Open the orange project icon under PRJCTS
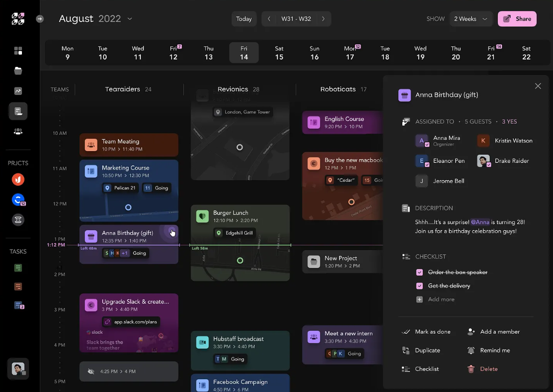Viewport: 553px width, 392px height. [18, 180]
